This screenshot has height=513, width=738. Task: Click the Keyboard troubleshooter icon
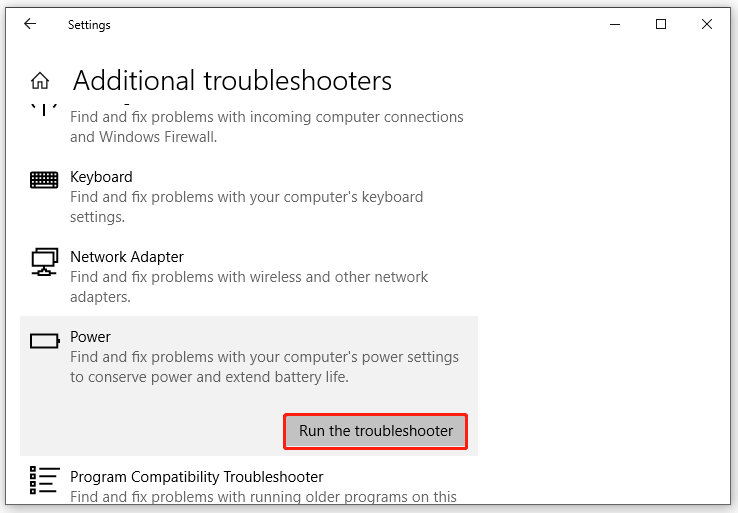pos(44,180)
